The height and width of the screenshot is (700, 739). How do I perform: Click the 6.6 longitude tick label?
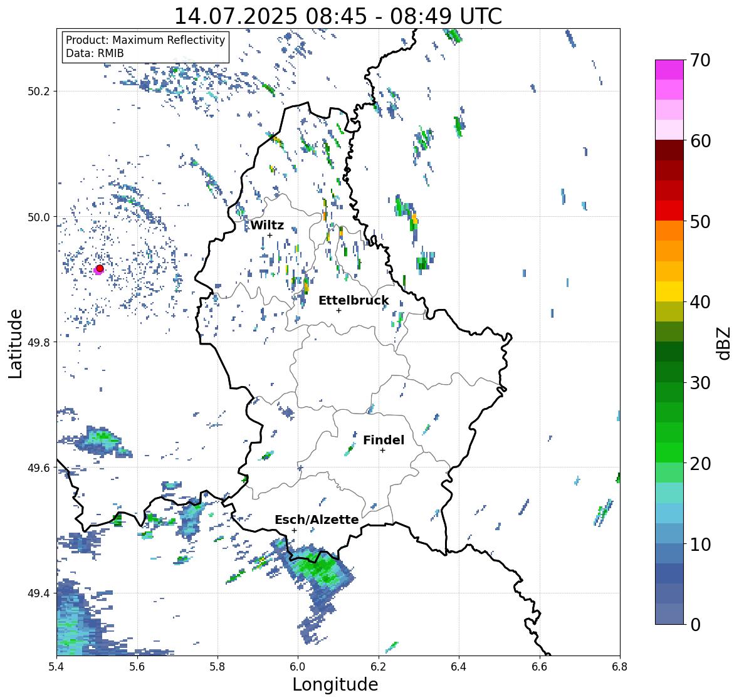540,667
